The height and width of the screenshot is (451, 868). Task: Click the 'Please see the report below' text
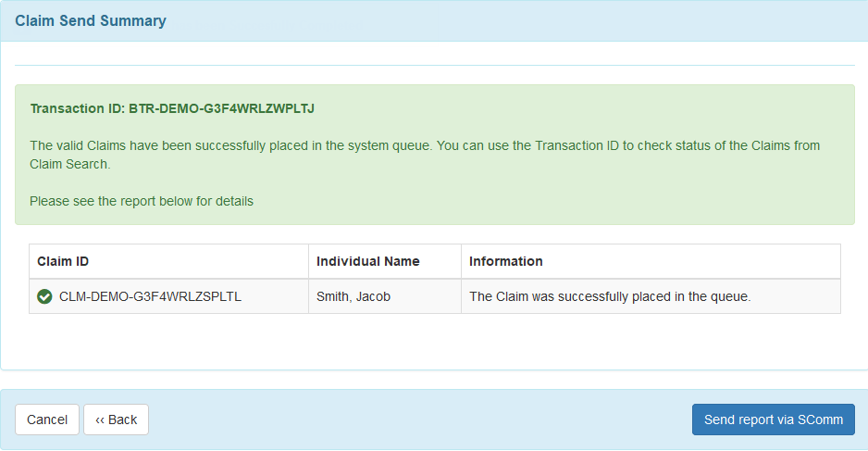[x=142, y=201]
